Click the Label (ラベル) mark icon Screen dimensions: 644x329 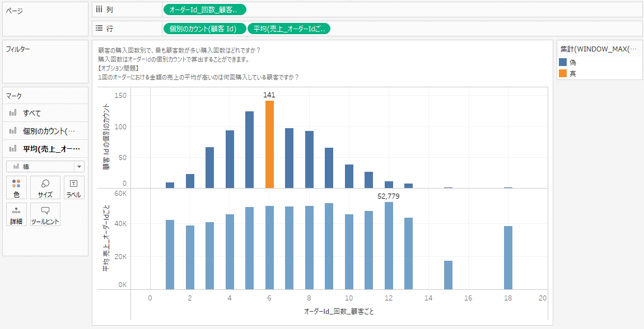pos(73,187)
